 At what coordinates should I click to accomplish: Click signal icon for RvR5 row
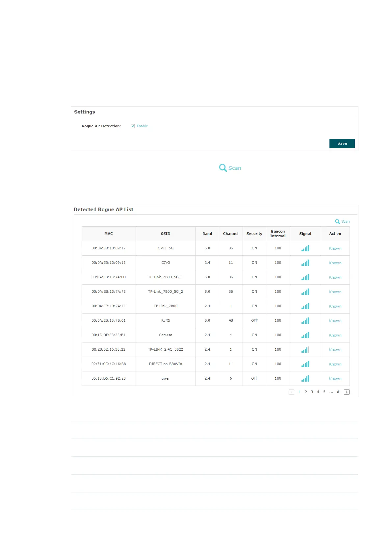[x=305, y=321]
